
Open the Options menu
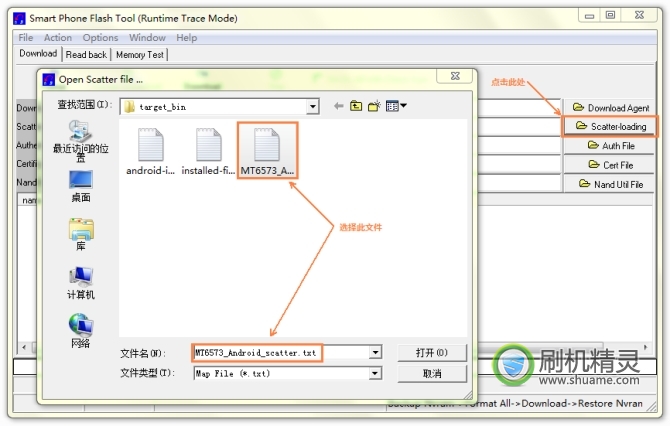point(100,38)
